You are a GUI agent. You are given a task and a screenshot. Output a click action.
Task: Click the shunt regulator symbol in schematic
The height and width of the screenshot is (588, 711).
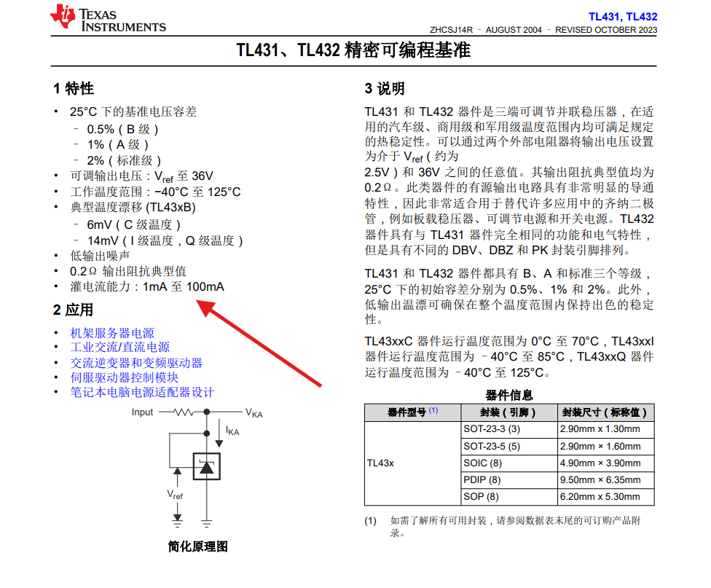point(207,466)
